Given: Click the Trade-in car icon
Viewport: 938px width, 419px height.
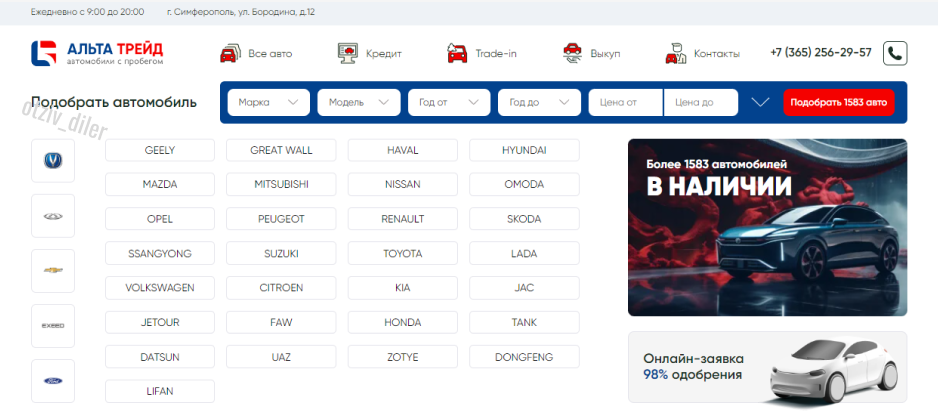Looking at the screenshot, I should [x=457, y=53].
